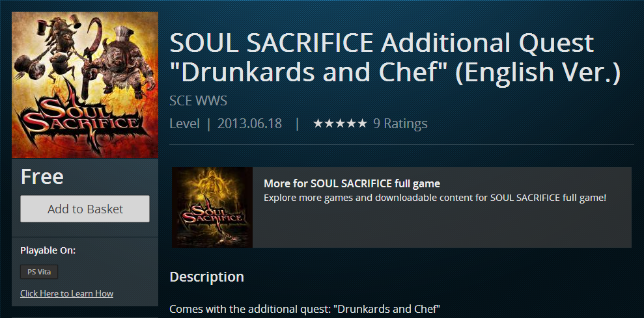Click the first star in the rating

point(318,124)
